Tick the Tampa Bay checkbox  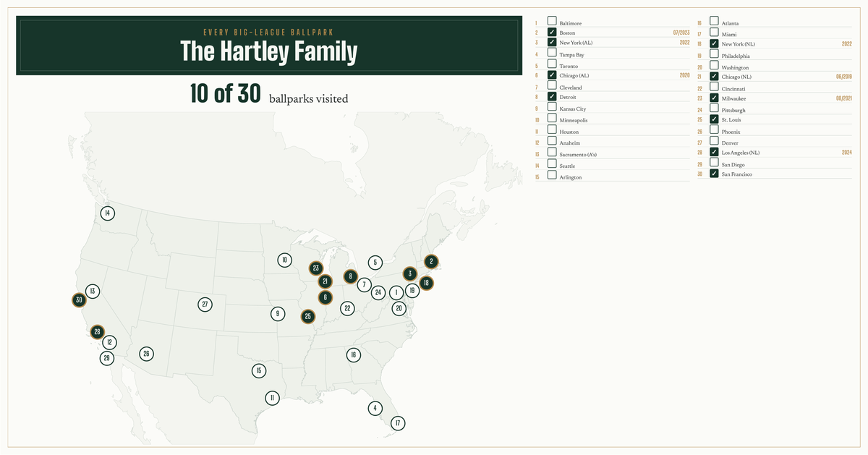coord(552,52)
